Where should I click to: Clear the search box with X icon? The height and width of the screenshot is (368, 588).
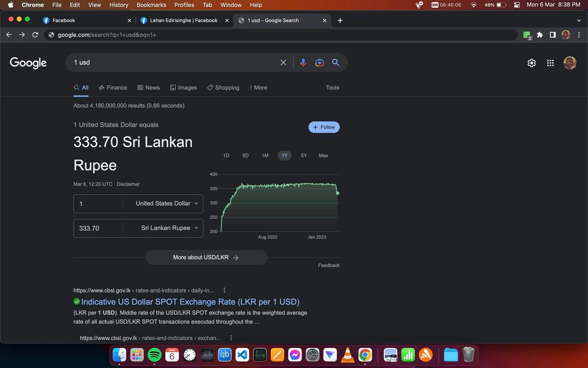283,62
